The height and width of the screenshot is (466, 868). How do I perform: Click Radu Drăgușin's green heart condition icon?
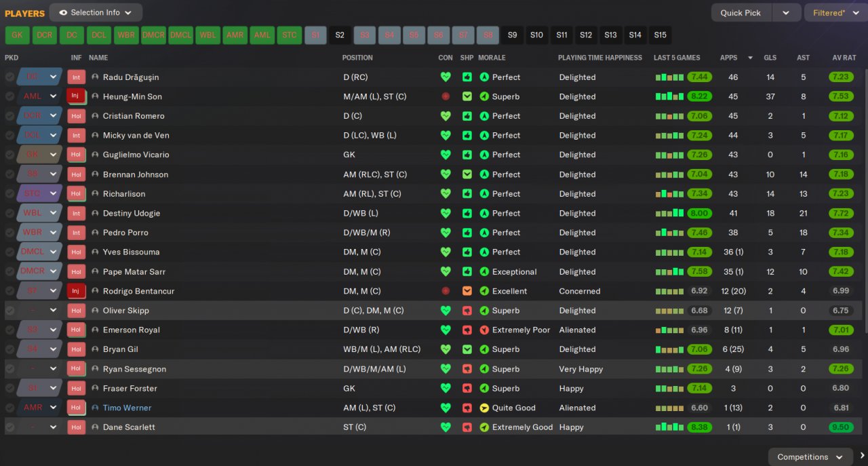446,77
